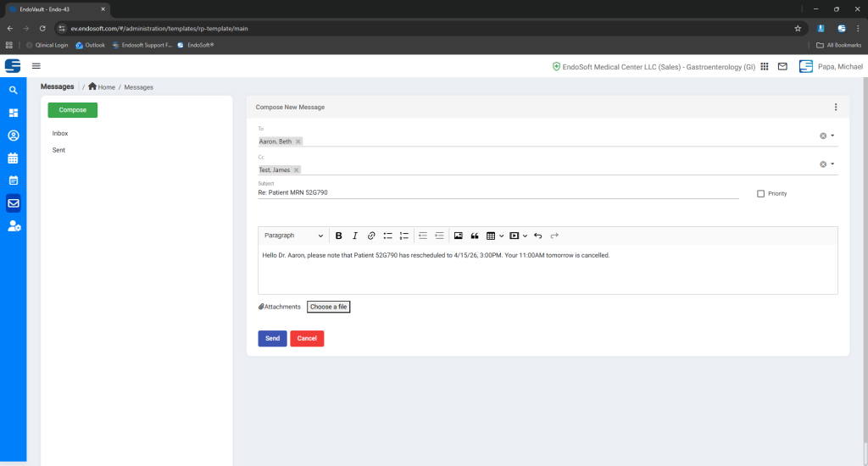The height and width of the screenshot is (466, 868).
Task: Open the calendar from the sidebar
Action: pos(13,158)
